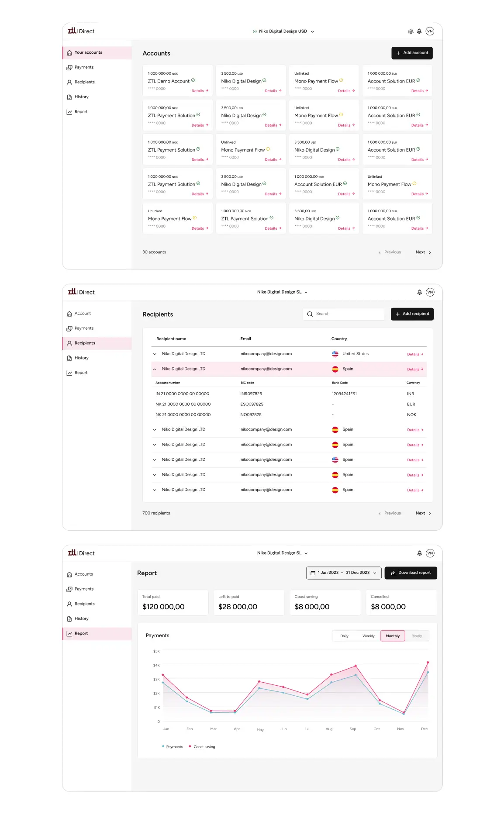Switch the payments chart to Daily

[344, 636]
